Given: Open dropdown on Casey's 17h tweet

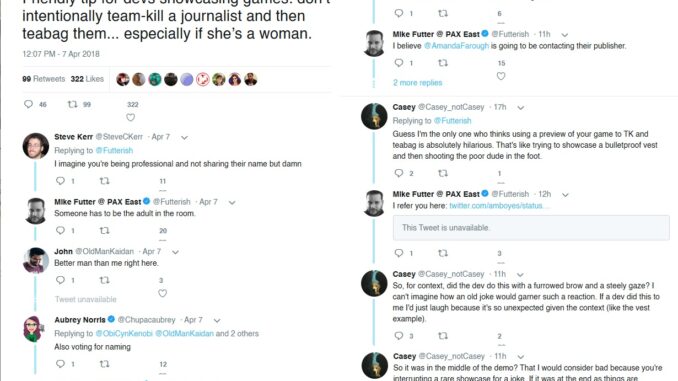Looking at the screenshot, I should [521, 108].
